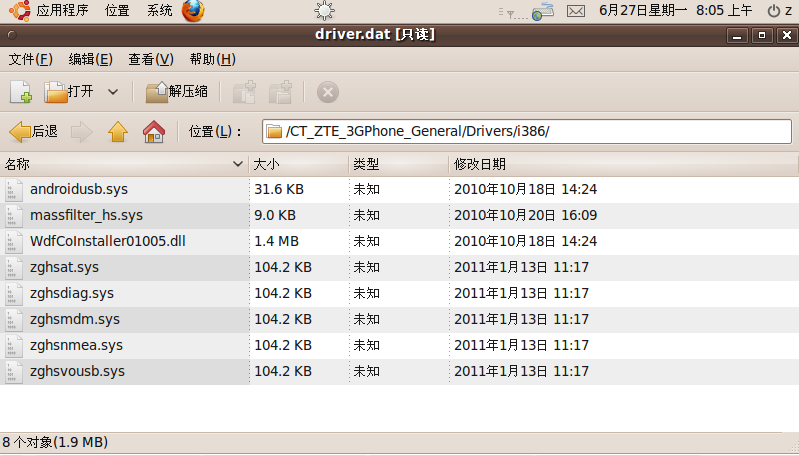Click the date 2010年10月20日 16:09
Viewport: 799px width, 456px height.
click(525, 216)
